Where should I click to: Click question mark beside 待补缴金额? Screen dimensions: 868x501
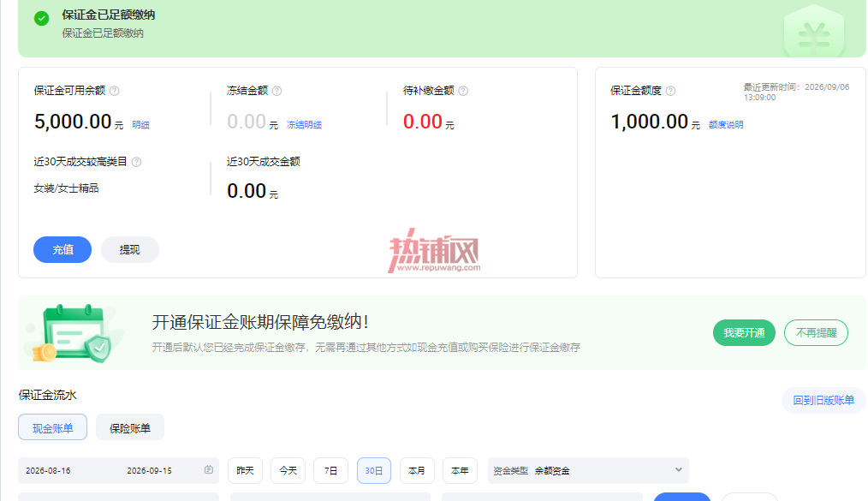(x=463, y=91)
